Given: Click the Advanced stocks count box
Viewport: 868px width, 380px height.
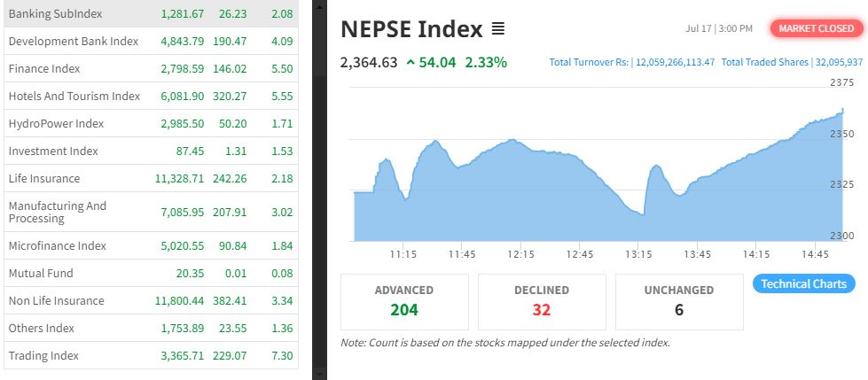Looking at the screenshot, I should (x=404, y=301).
